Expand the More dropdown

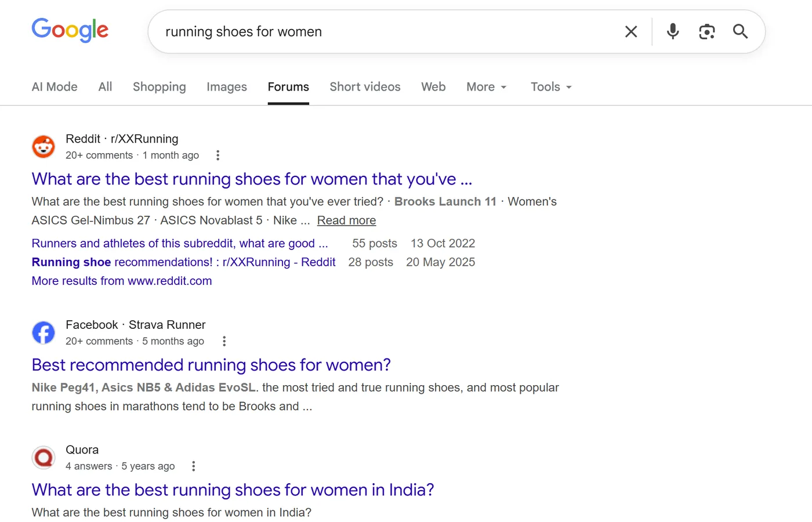487,86
